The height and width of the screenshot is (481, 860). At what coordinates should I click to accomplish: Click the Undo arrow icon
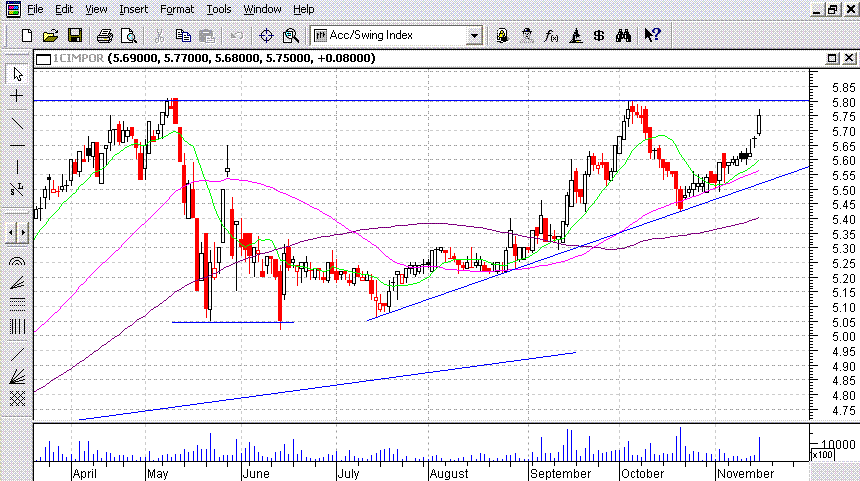pos(237,36)
